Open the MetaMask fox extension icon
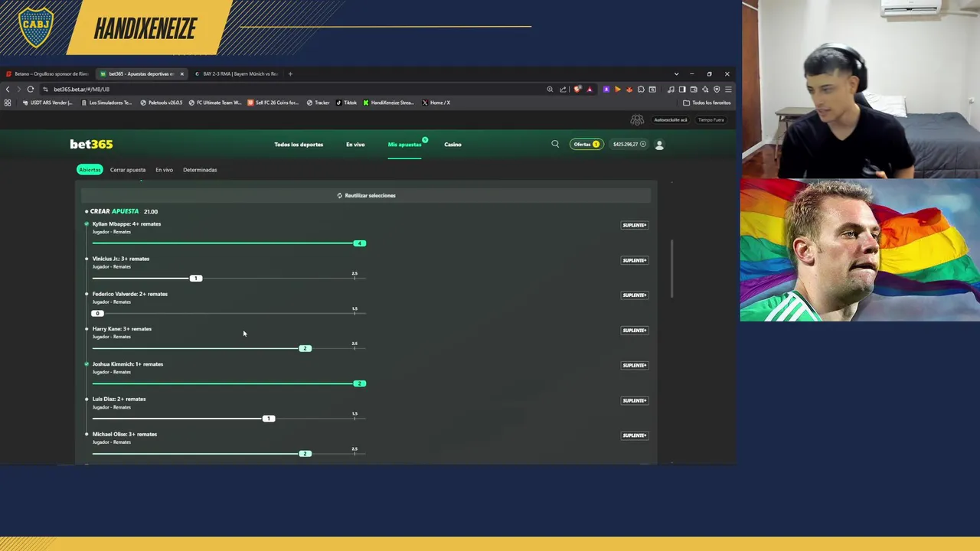980x551 pixels. 629,90
